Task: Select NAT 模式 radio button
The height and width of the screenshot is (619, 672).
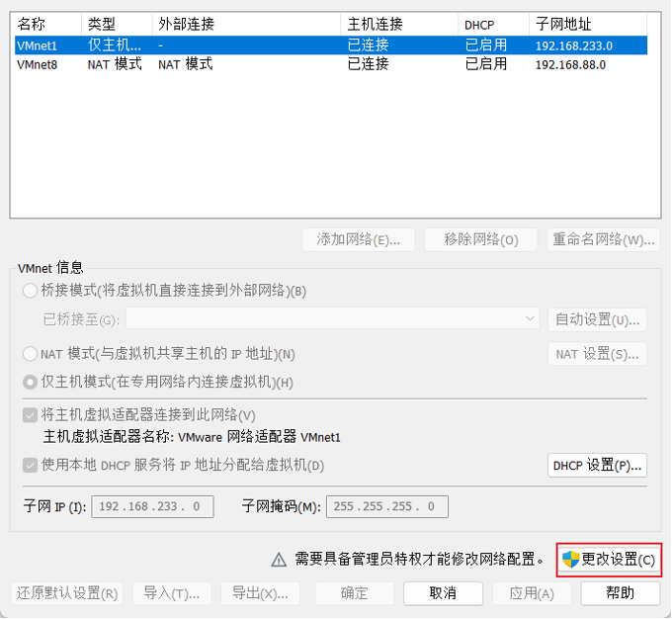Action: click(30, 354)
